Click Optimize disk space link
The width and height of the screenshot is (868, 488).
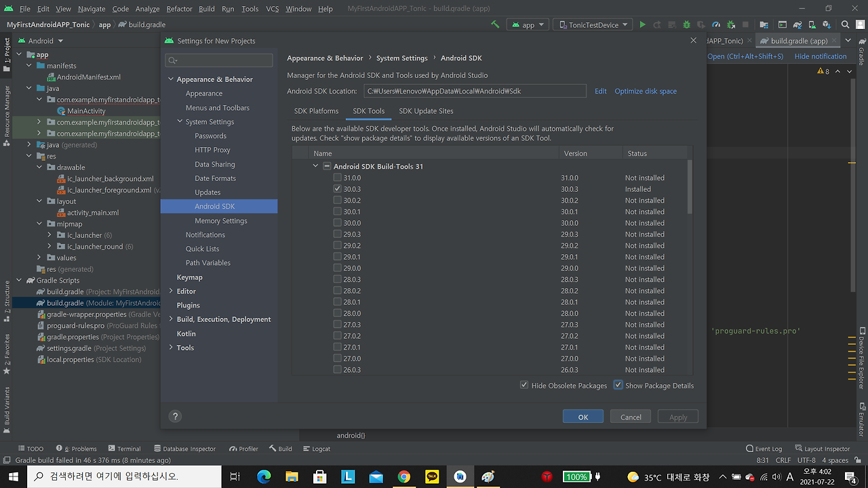click(646, 91)
